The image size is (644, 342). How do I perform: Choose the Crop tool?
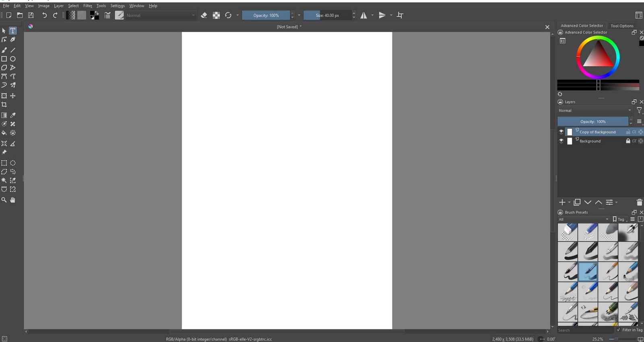coord(4,105)
